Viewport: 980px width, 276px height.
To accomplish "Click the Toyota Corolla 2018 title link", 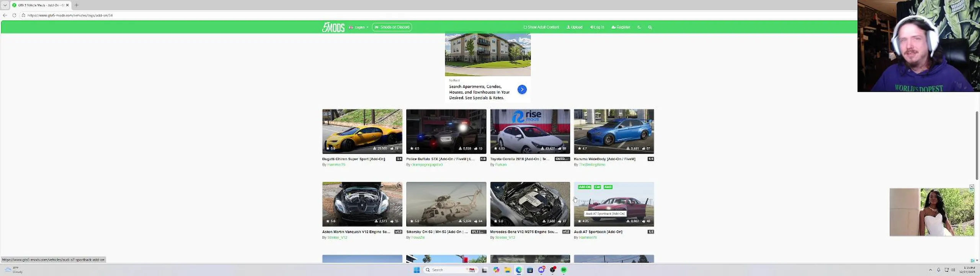I will [x=519, y=159].
